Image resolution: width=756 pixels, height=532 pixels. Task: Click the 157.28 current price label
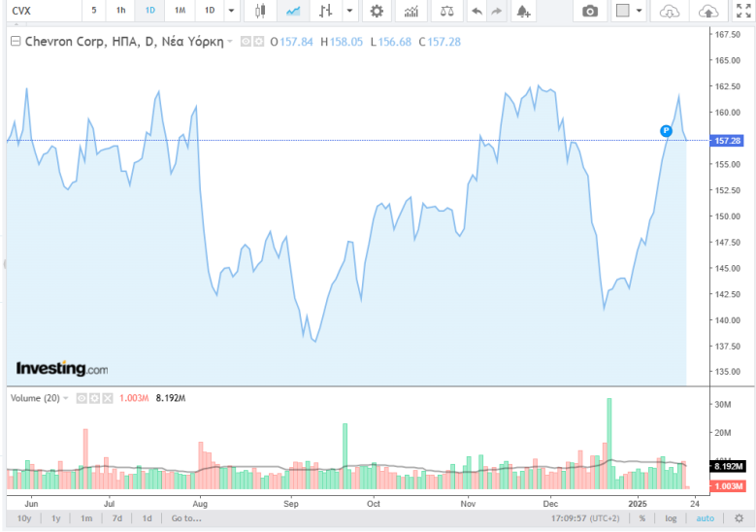point(727,141)
